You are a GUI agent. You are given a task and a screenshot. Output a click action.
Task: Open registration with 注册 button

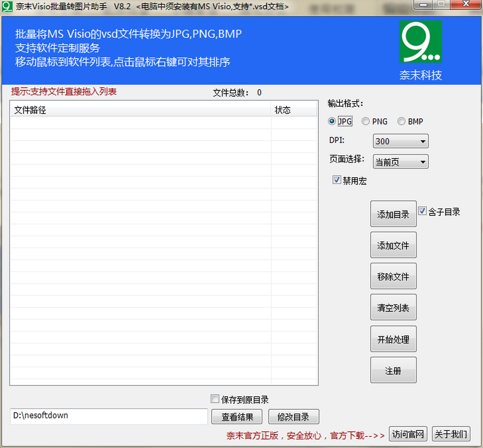[393, 370]
